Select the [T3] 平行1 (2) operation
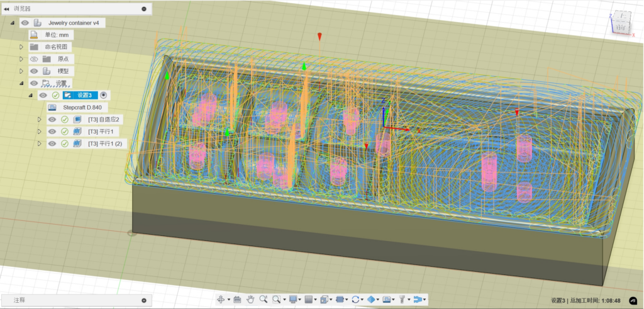644x309 pixels. (104, 143)
